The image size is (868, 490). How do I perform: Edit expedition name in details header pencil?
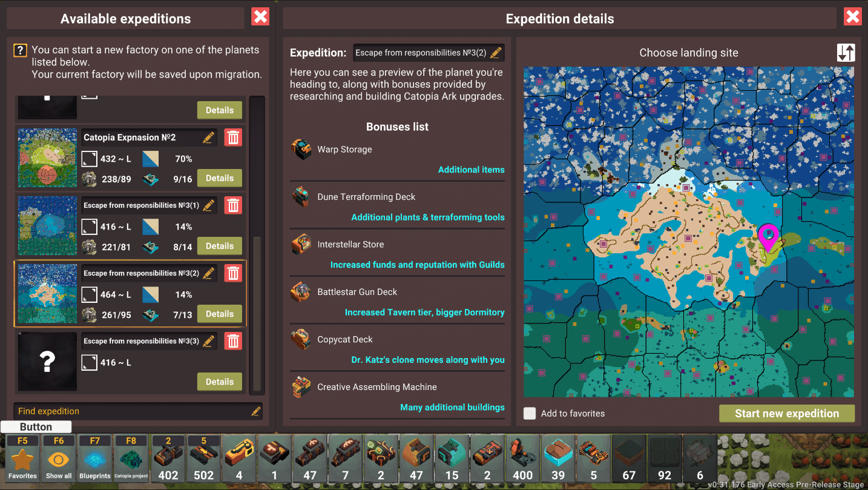point(496,53)
